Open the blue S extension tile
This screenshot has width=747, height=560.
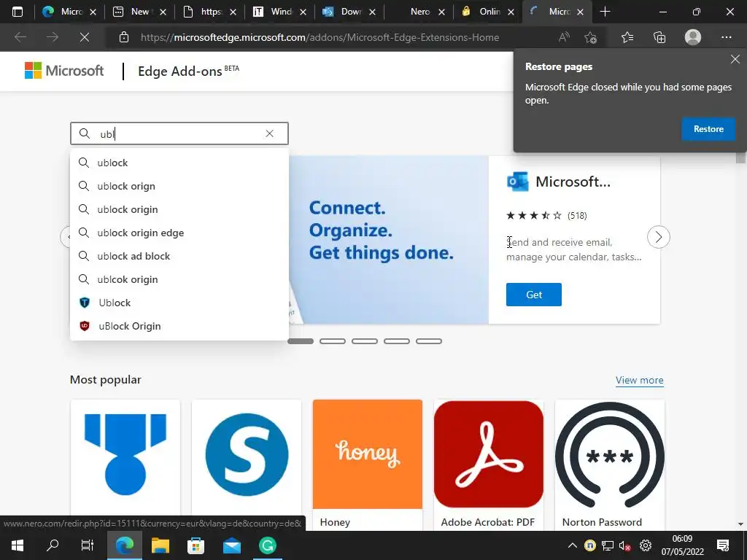247,457
